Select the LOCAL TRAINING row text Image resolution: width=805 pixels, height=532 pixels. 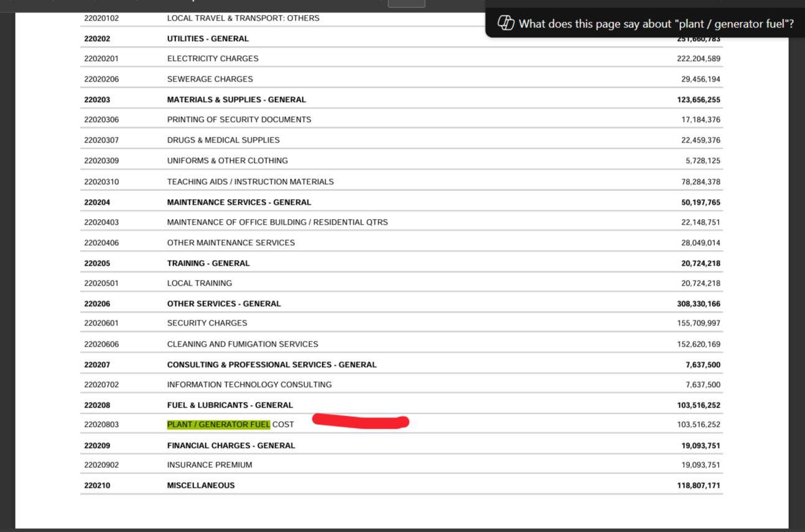199,283
